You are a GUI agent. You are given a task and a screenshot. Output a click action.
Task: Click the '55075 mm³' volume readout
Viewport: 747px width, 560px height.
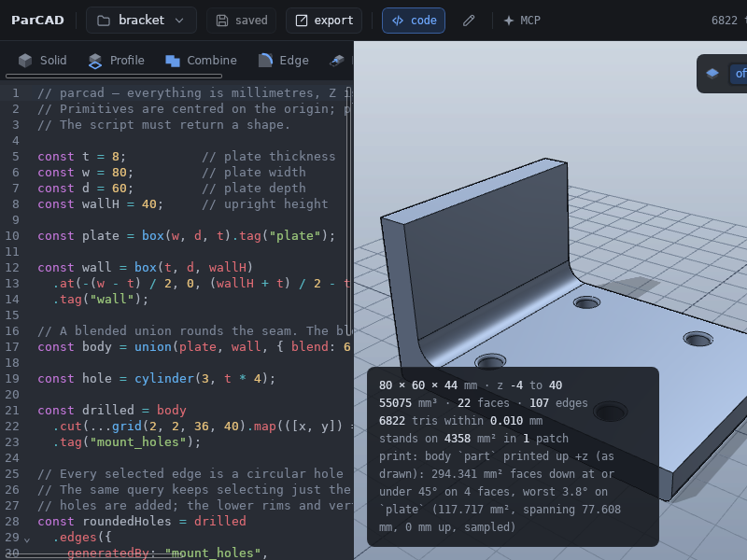pyautogui.click(x=408, y=403)
